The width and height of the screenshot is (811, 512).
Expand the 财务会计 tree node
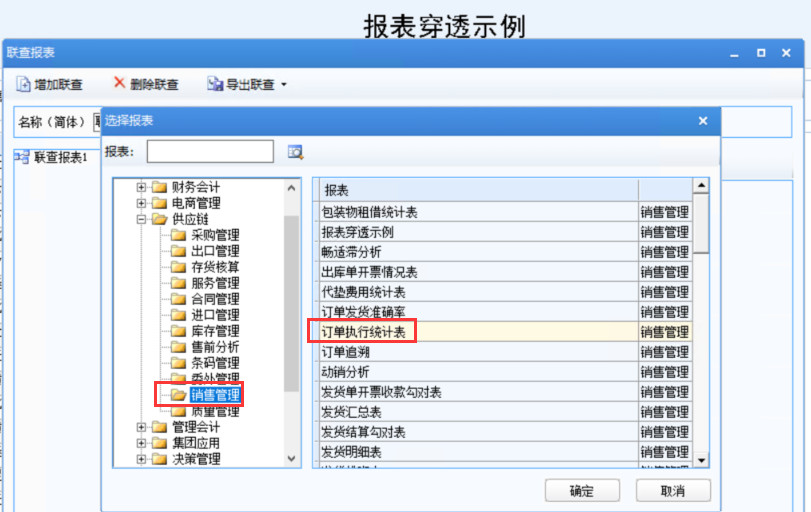pyautogui.click(x=141, y=187)
